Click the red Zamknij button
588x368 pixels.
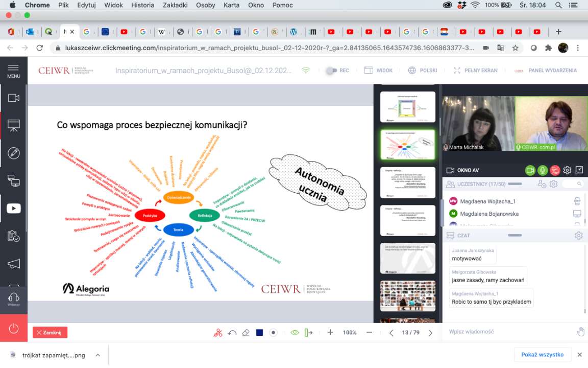50,333
